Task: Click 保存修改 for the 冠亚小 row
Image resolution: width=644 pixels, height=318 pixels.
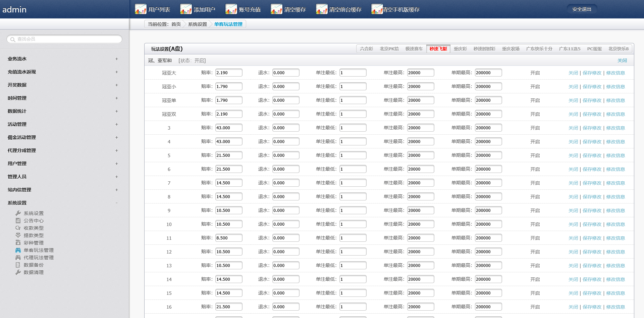Action: (592, 87)
